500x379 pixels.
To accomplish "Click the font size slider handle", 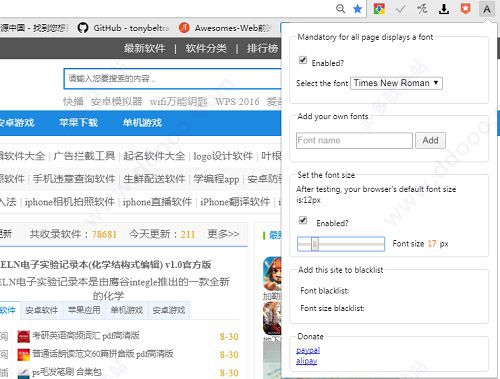I will coord(315,244).
